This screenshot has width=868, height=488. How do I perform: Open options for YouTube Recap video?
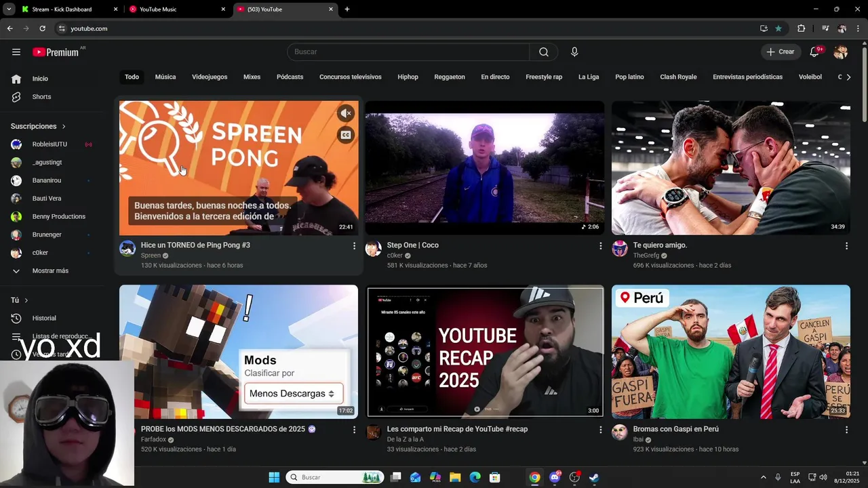click(600, 430)
